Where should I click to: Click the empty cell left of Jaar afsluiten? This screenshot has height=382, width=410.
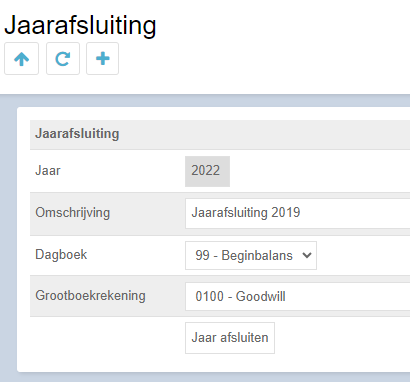point(107,338)
